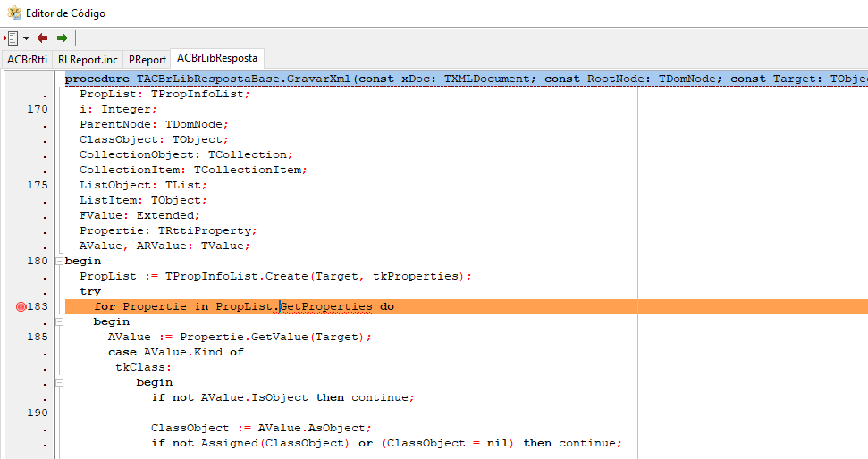Screen dimensions: 868x459
Task: Click the 'CollectionItem: TCollectionItem;' line
Action: pyautogui.click(x=193, y=170)
